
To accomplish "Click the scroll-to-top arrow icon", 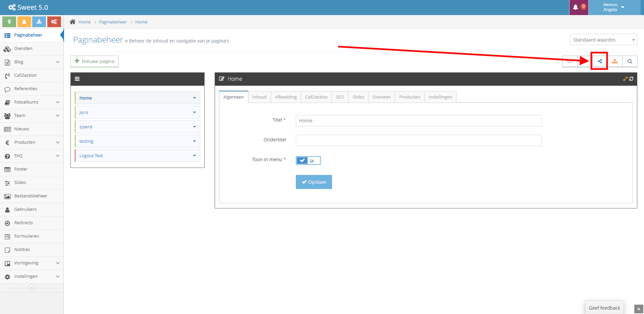I will (639, 309).
